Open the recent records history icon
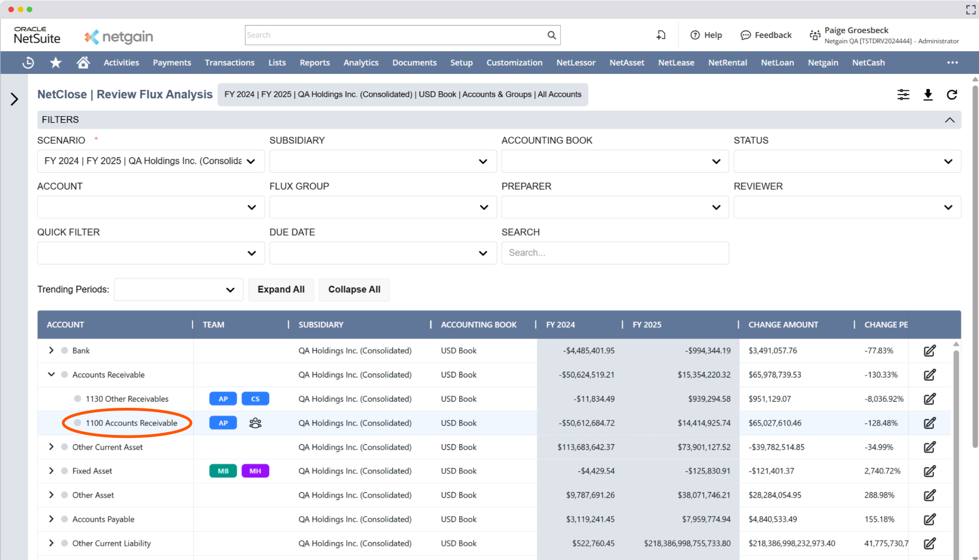This screenshot has width=979, height=560. pyautogui.click(x=28, y=63)
